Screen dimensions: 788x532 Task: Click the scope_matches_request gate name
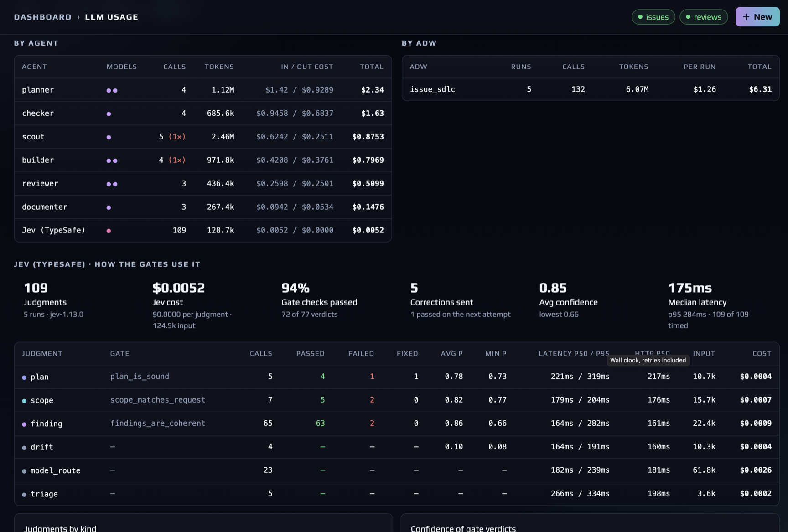(x=158, y=399)
